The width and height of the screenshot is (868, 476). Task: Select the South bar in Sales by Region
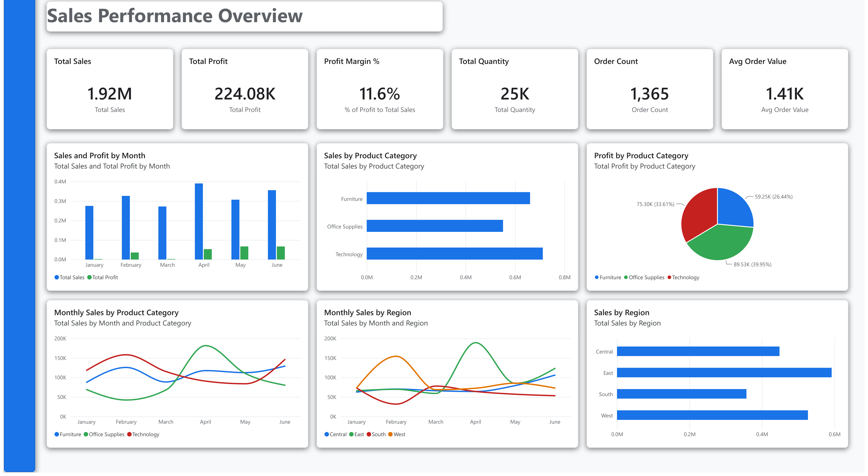coord(682,394)
